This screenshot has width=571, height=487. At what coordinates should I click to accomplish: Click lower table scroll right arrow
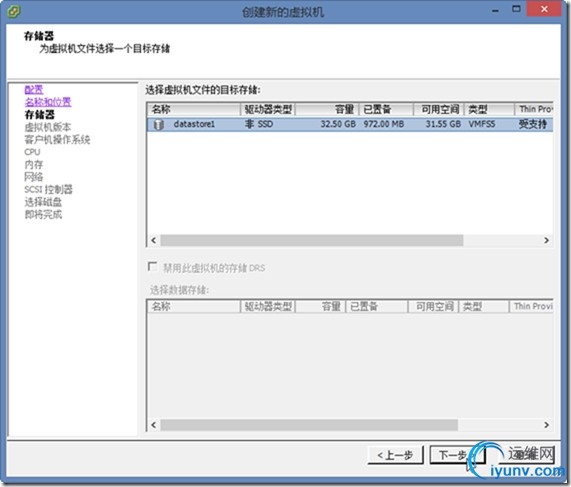(546, 425)
